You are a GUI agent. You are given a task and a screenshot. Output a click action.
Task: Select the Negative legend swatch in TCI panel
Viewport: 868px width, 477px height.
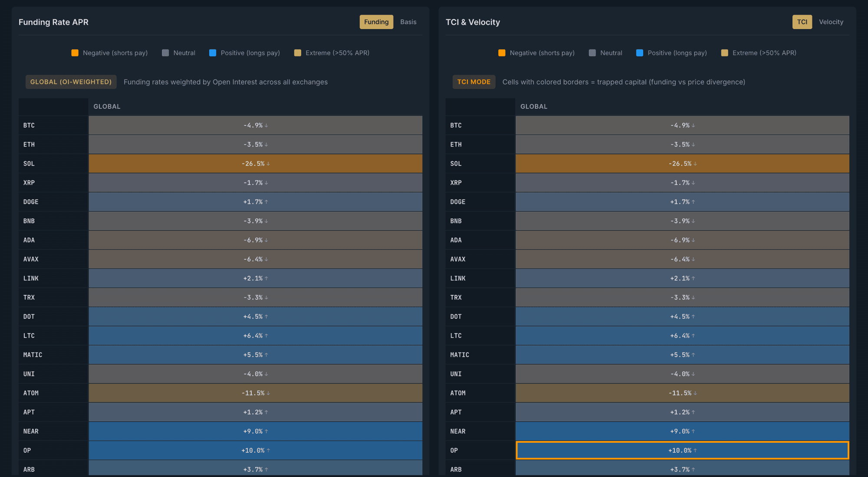coord(502,52)
